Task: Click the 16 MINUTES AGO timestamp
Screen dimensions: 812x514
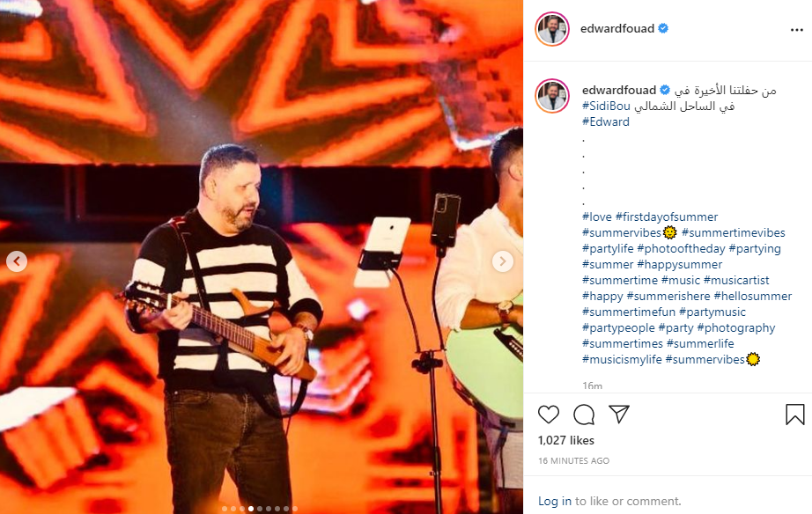Action: click(574, 460)
